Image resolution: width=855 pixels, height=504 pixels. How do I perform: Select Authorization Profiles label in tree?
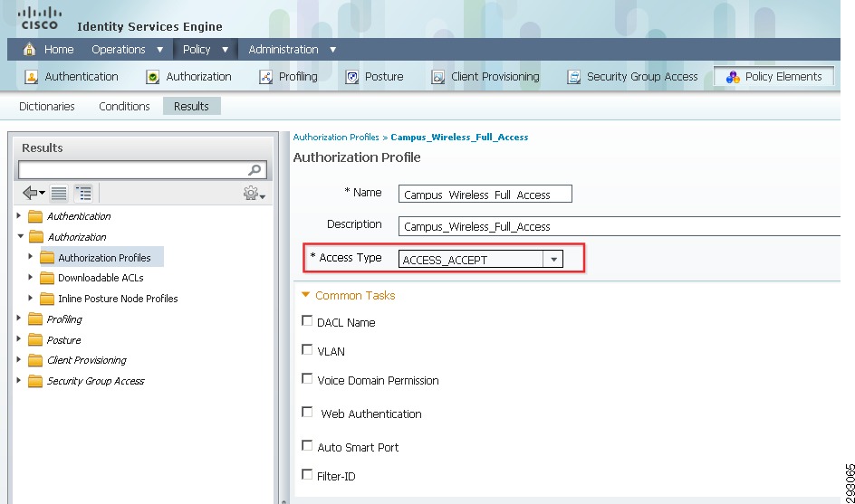tap(104, 258)
